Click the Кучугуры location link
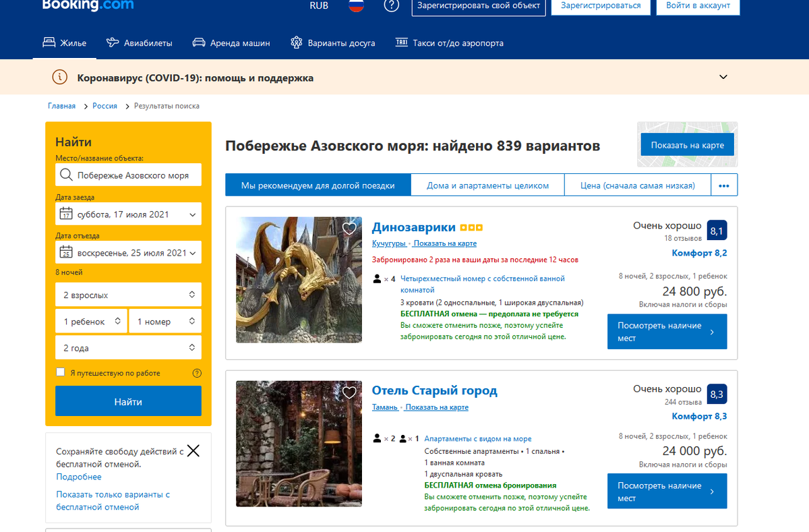The height and width of the screenshot is (532, 809). click(x=388, y=243)
